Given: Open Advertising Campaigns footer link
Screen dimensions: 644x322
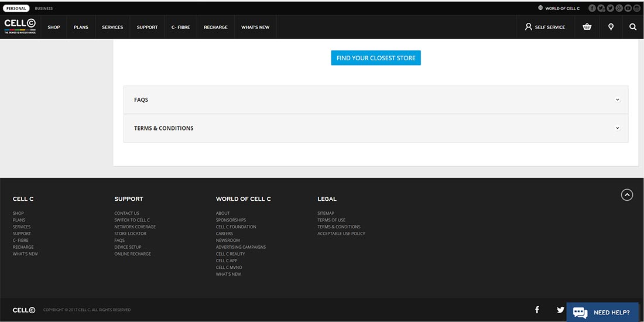Looking at the screenshot, I should pyautogui.click(x=241, y=247).
